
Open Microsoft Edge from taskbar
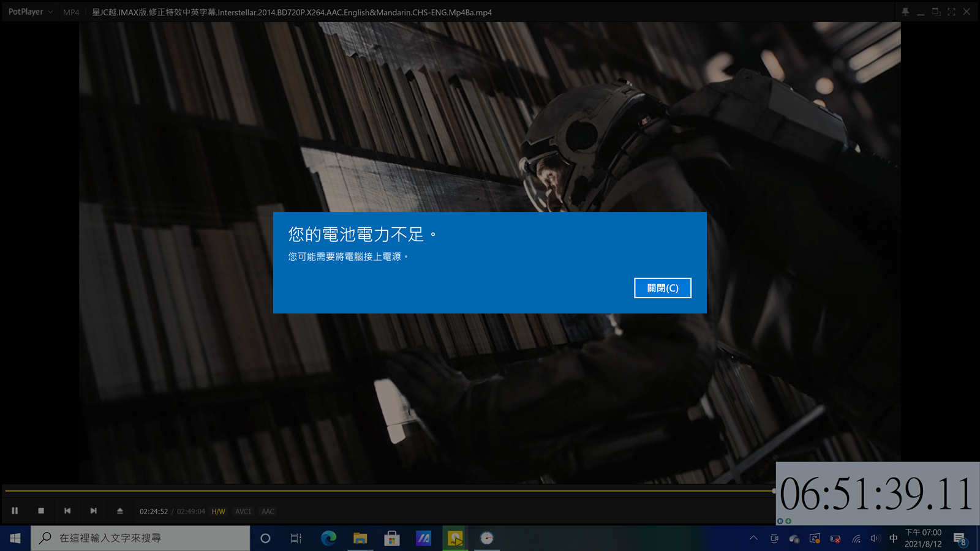point(329,538)
